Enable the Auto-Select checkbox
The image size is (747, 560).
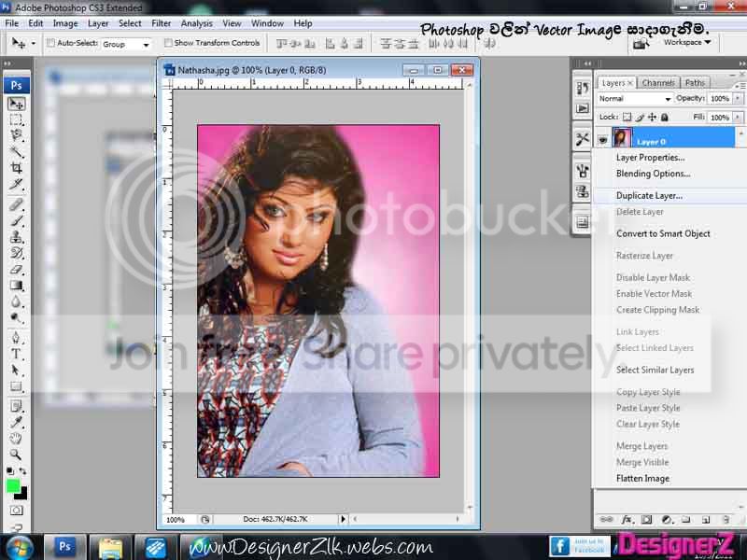point(51,43)
